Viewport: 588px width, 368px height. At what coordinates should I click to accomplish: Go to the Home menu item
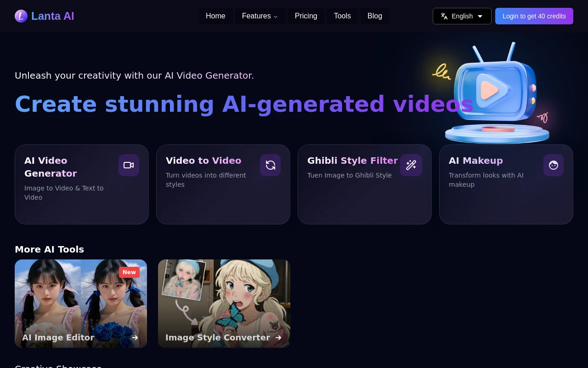coord(215,16)
